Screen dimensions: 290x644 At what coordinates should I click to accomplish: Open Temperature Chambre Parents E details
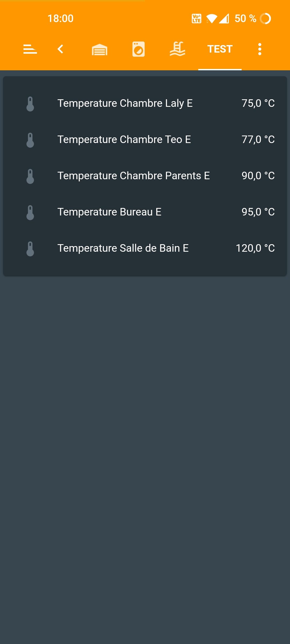pyautogui.click(x=133, y=176)
